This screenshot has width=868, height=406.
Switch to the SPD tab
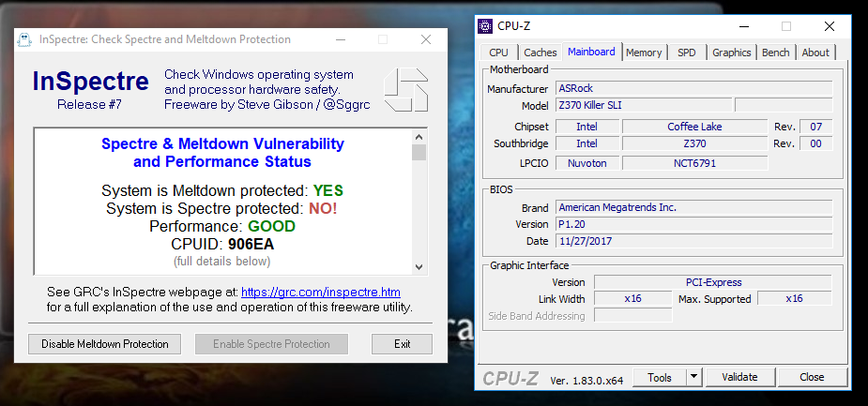[687, 53]
